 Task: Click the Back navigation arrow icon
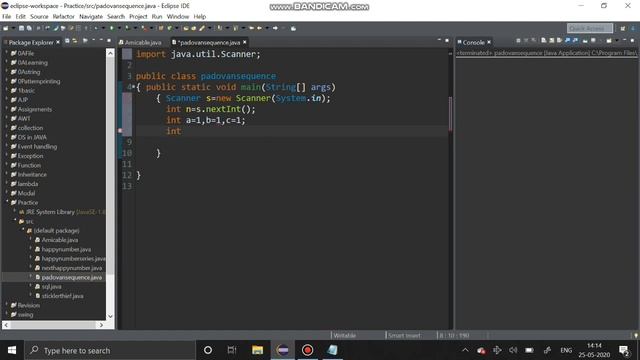point(259,28)
